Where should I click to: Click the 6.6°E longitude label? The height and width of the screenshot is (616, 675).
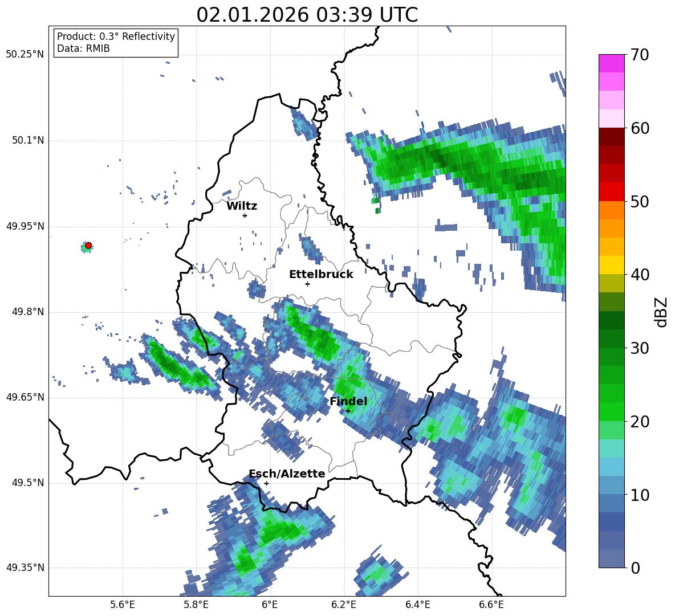491,605
